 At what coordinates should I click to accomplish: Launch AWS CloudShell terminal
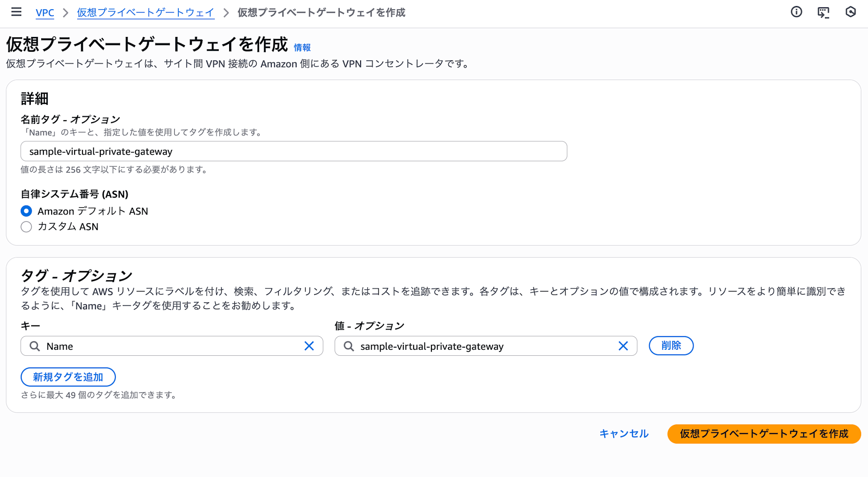[823, 12]
